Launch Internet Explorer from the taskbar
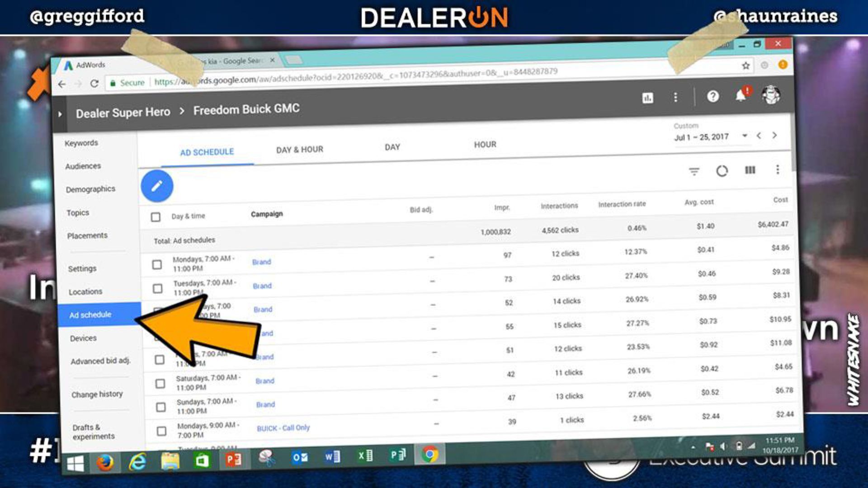Viewport: 868px width, 488px height. (137, 462)
